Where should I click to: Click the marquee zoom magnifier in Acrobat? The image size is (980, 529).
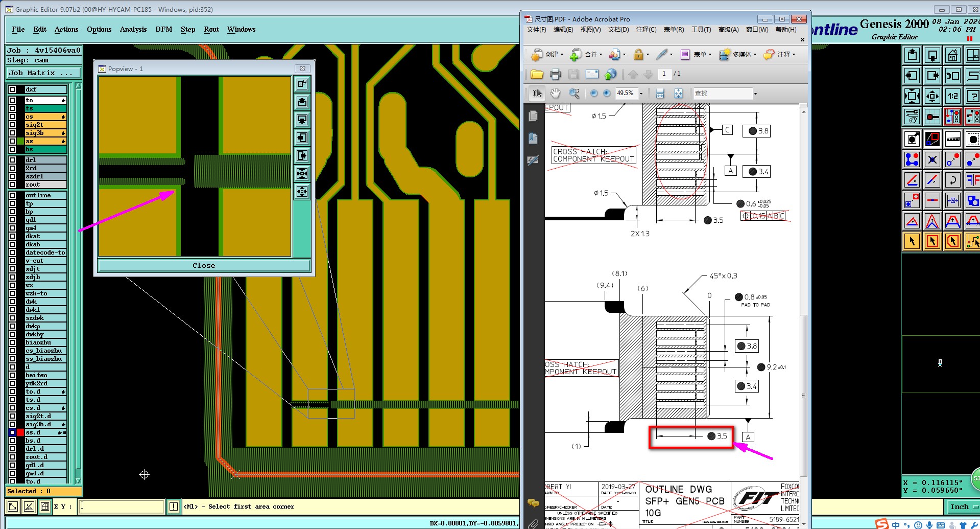tap(574, 94)
